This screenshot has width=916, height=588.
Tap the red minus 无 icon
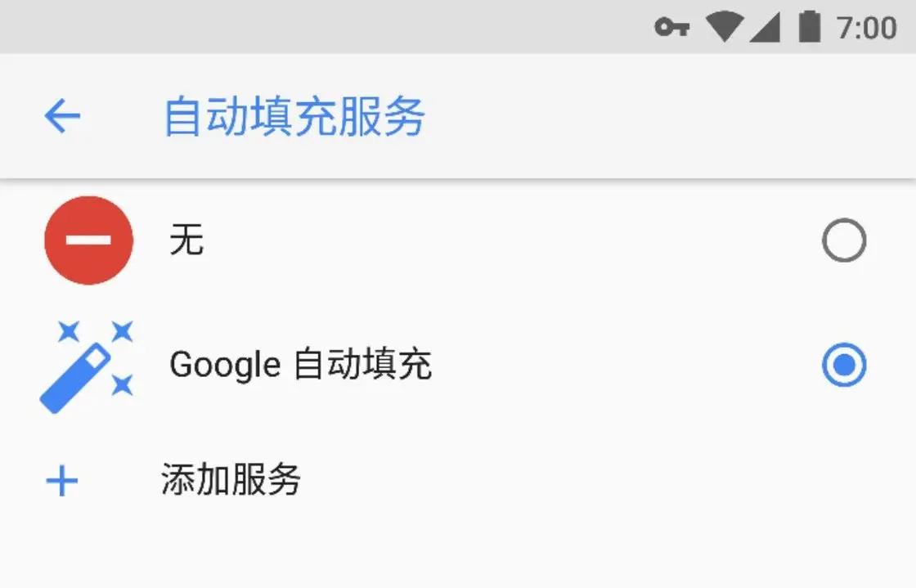(x=89, y=240)
